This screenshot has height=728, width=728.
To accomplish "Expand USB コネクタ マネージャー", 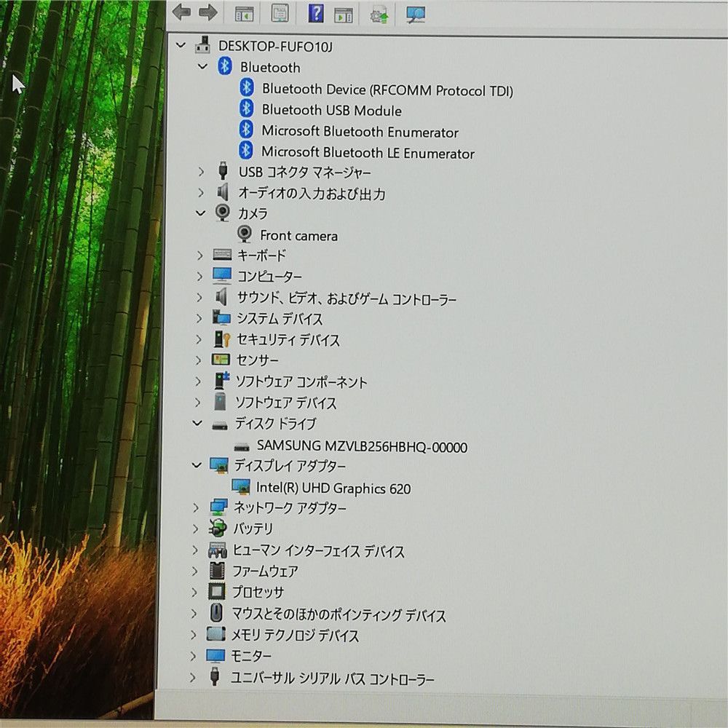I will 201,172.
